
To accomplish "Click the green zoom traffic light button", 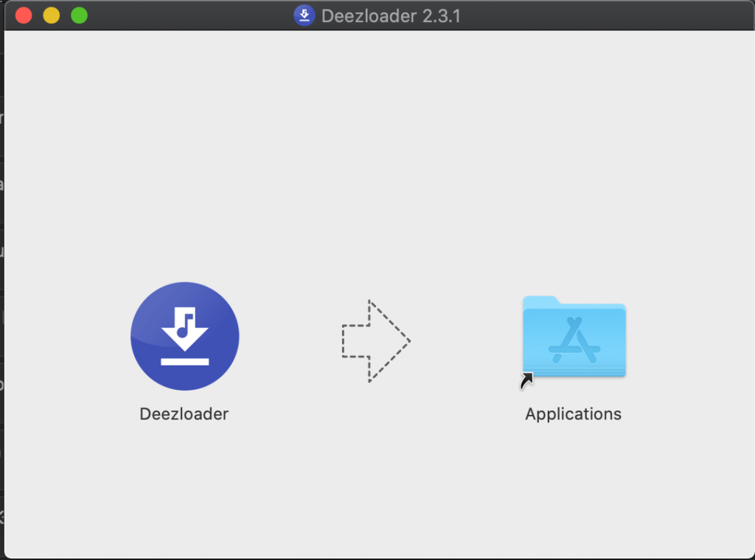I will [78, 14].
